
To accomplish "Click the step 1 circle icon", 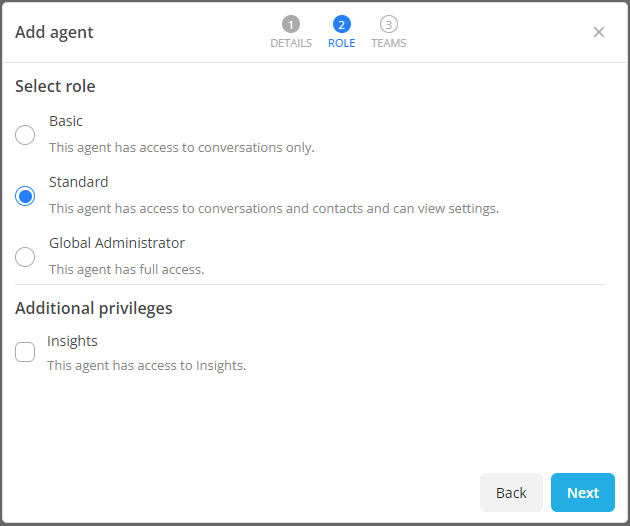I will tap(291, 25).
